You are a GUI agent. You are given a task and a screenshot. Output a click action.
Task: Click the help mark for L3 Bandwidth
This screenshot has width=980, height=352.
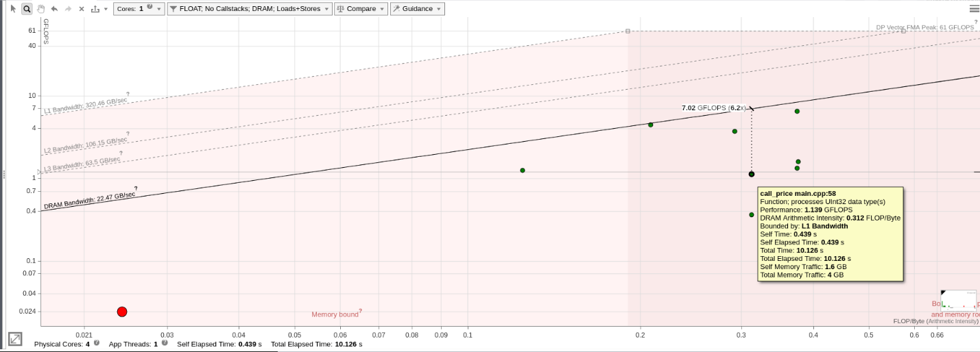(121, 153)
